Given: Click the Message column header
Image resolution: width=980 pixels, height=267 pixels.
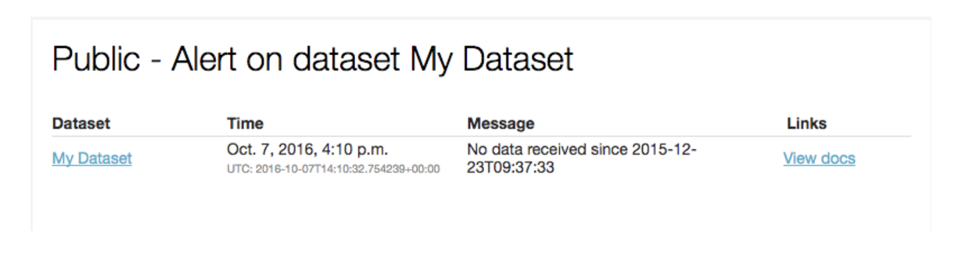Looking at the screenshot, I should point(501,124).
